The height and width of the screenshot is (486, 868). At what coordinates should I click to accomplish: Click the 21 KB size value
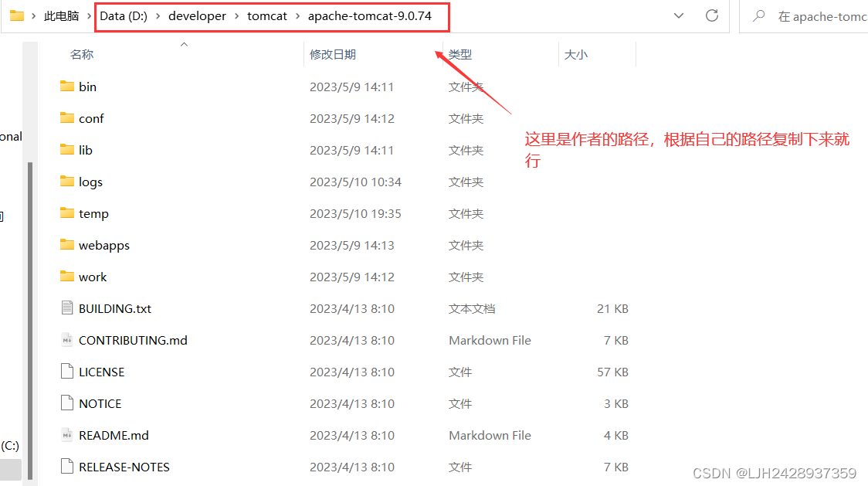point(613,308)
